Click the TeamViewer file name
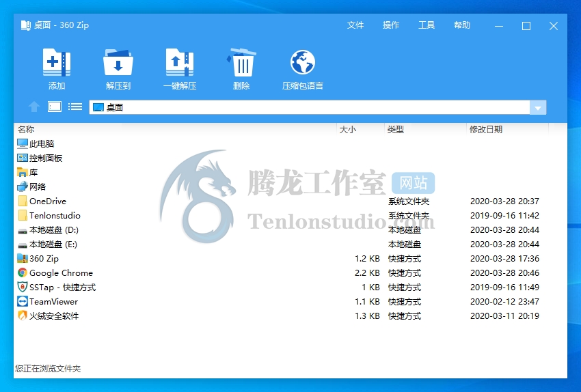Screen dimensions: 581x392 pos(54,301)
